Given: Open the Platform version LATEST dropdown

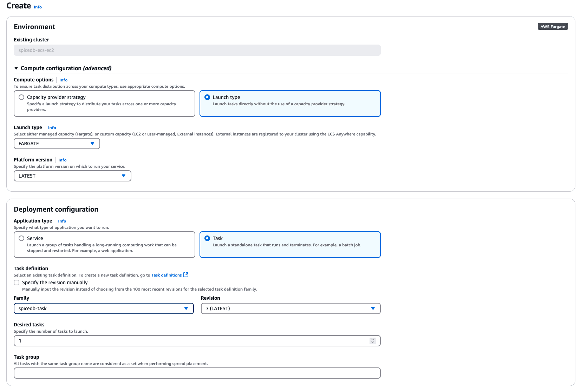Looking at the screenshot, I should (x=72, y=176).
